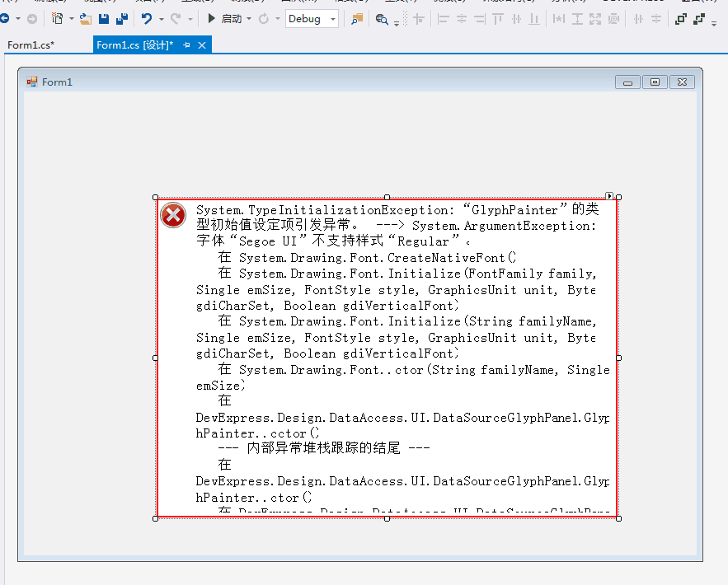Screen dimensions: 728x585
Task: Click the Align Rights layout icon
Action: tap(480, 19)
